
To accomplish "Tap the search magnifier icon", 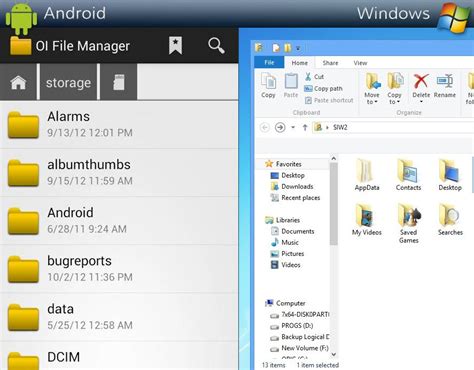I will pos(216,45).
